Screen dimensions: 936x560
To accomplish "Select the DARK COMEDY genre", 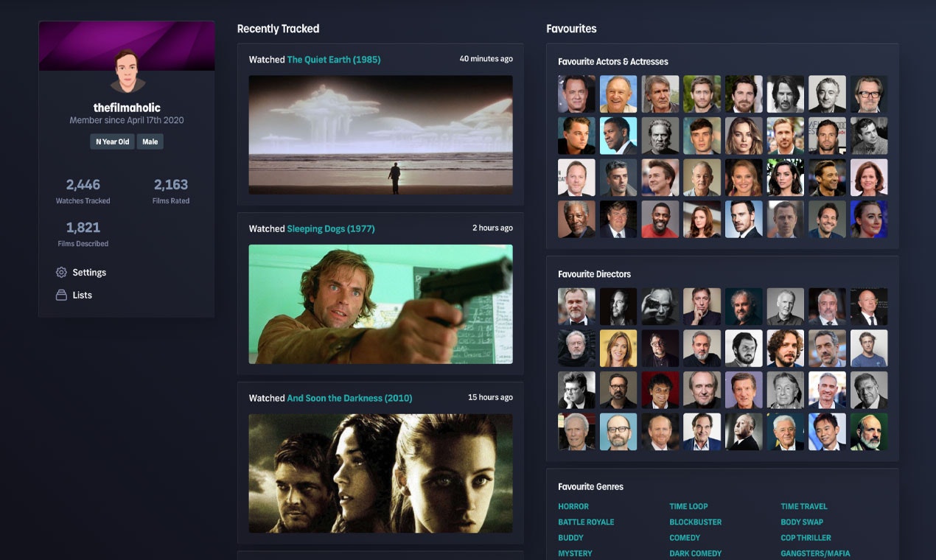I will 696,553.
